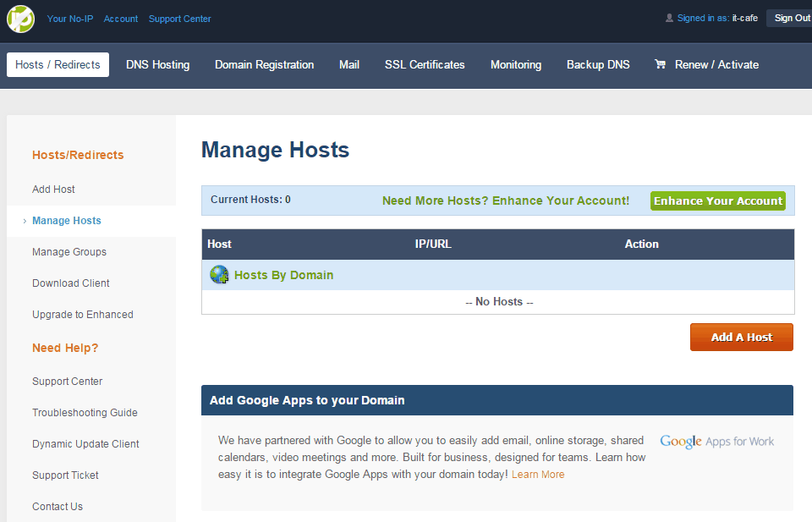Go to the Domain Registration tab
Screen dimensions: 812x522
click(264, 64)
